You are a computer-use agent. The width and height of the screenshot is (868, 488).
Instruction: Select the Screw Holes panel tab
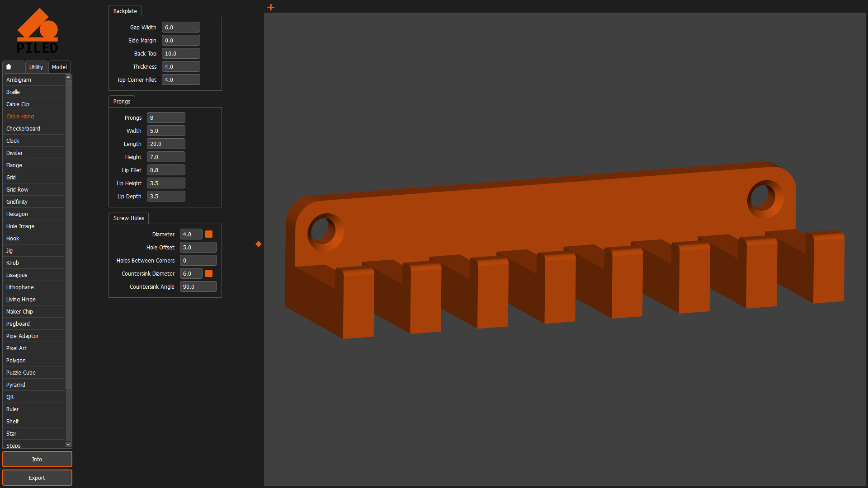click(128, 218)
